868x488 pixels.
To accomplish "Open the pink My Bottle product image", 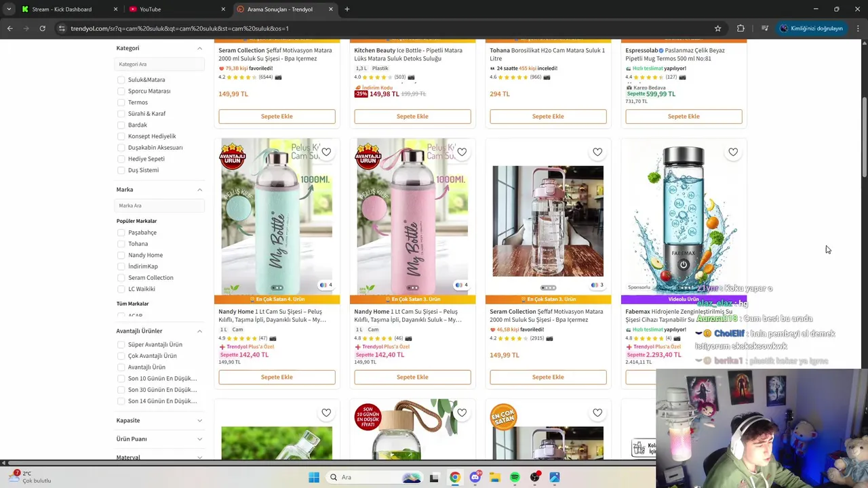I will (x=412, y=217).
